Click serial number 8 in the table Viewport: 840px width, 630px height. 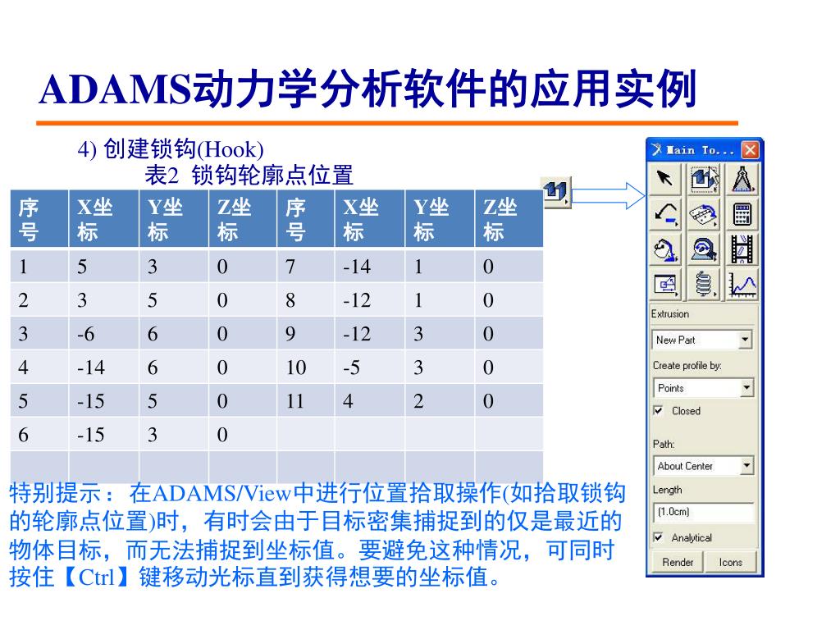(x=290, y=300)
